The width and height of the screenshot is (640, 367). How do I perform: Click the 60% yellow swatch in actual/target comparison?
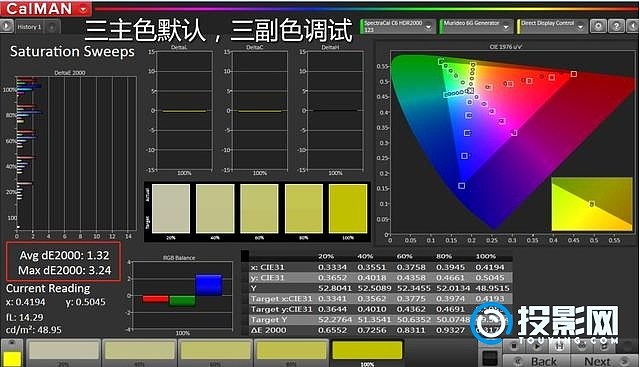coord(259,209)
